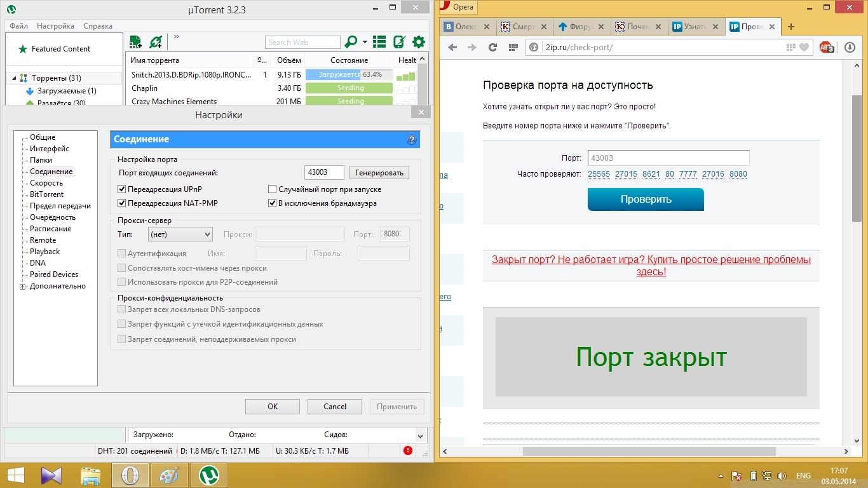Click the heart bookmark icon in address bar
868x488 pixels.
point(804,47)
